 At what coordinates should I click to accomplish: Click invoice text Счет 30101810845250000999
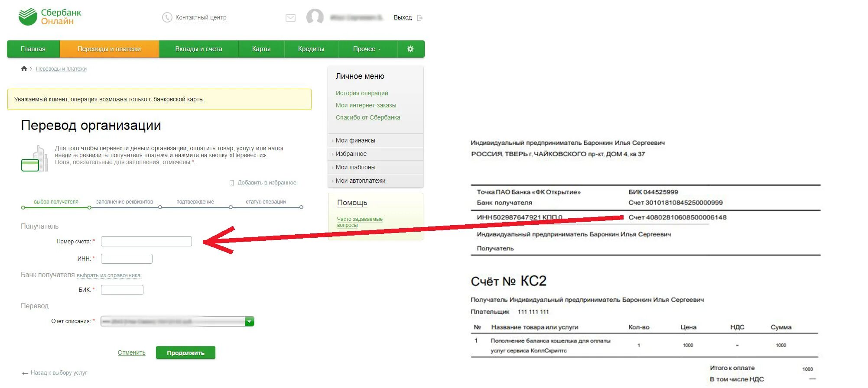click(x=676, y=203)
